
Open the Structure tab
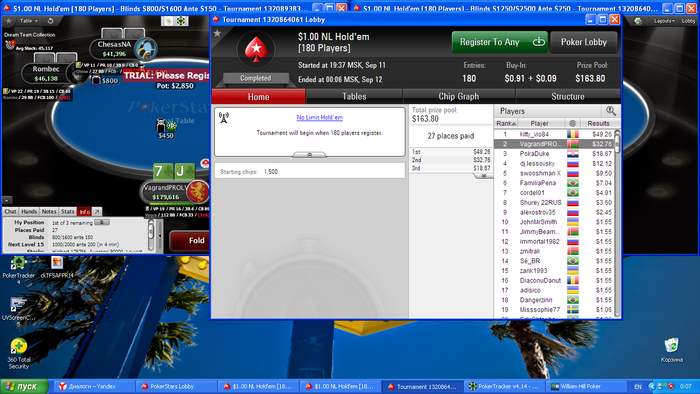(x=567, y=96)
